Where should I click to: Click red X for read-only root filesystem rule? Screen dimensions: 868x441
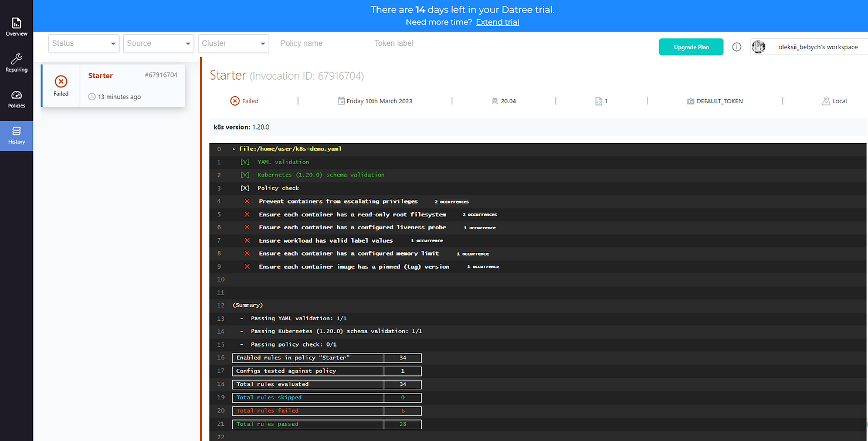[247, 214]
